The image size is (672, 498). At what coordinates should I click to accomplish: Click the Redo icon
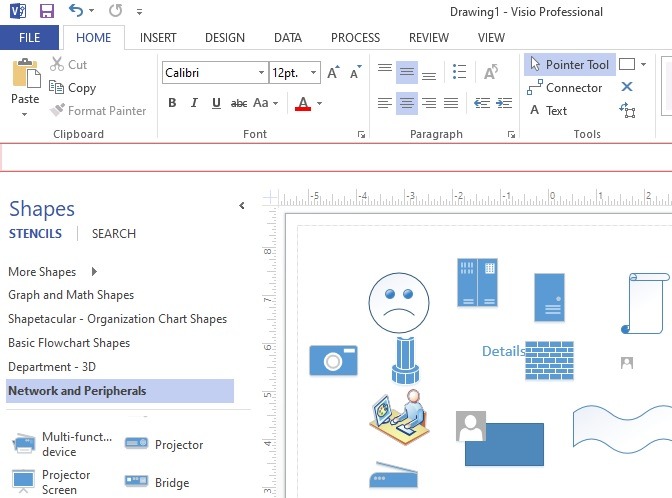click(x=115, y=10)
